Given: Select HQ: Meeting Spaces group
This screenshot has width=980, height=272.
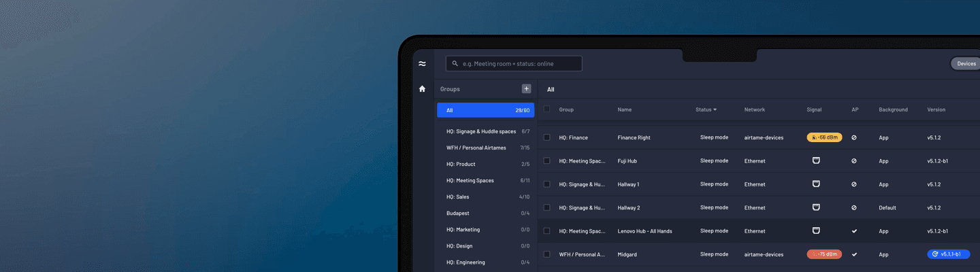Looking at the screenshot, I should (x=485, y=180).
